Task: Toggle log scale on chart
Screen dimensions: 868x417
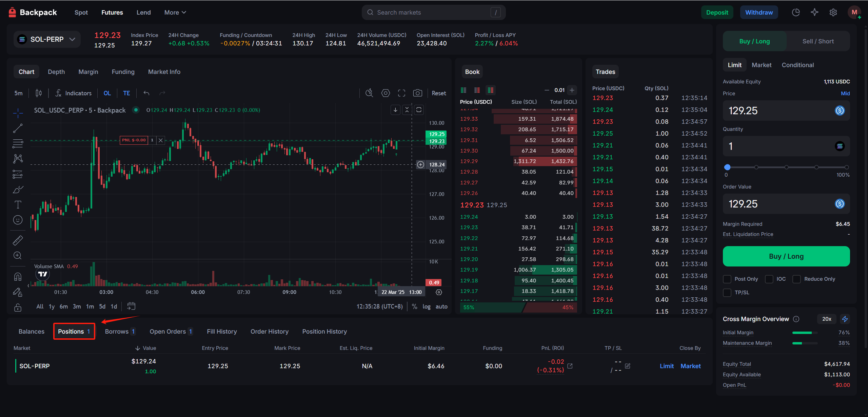Action: coord(426,306)
